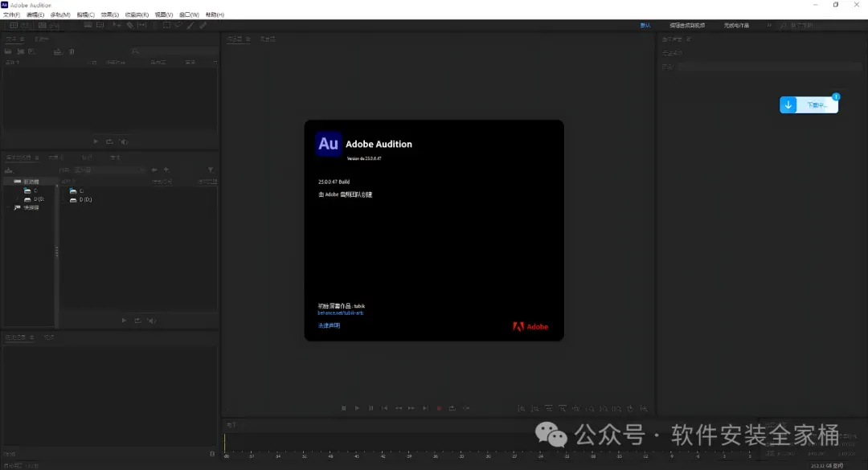Viewport: 868px width, 470px height.
Task: Click the behance.net link in splash
Action: point(341,313)
